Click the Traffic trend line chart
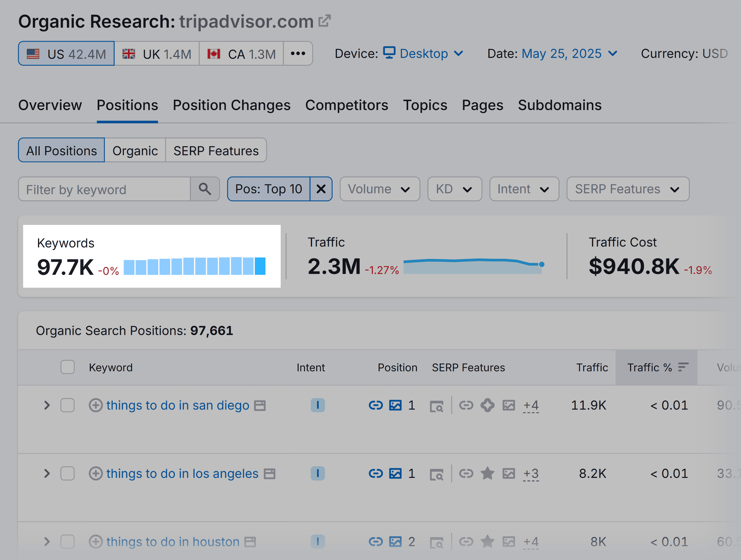The width and height of the screenshot is (741, 560). click(474, 266)
